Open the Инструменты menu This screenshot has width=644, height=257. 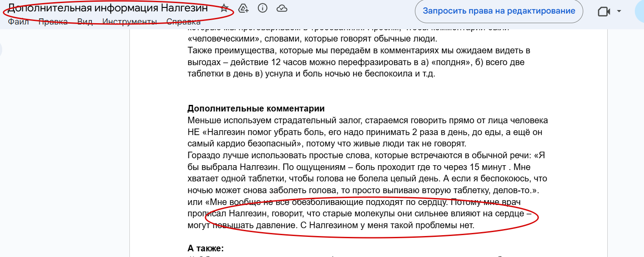pyautogui.click(x=129, y=22)
